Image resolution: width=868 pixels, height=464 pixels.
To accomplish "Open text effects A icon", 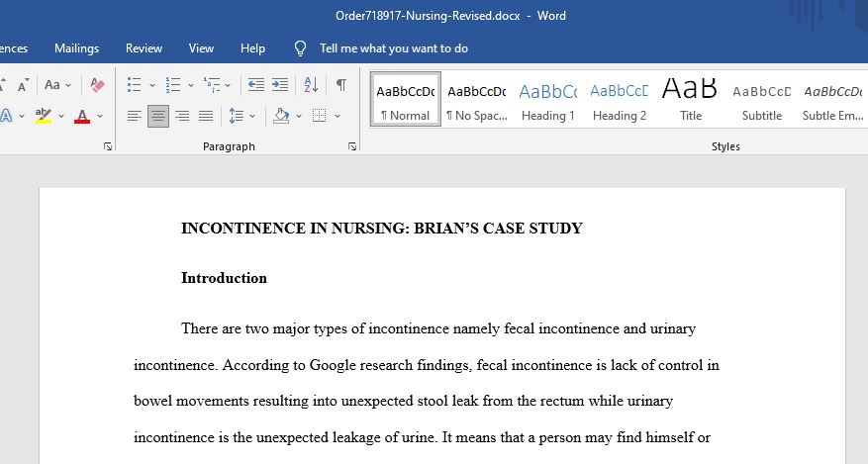I will click(x=6, y=116).
